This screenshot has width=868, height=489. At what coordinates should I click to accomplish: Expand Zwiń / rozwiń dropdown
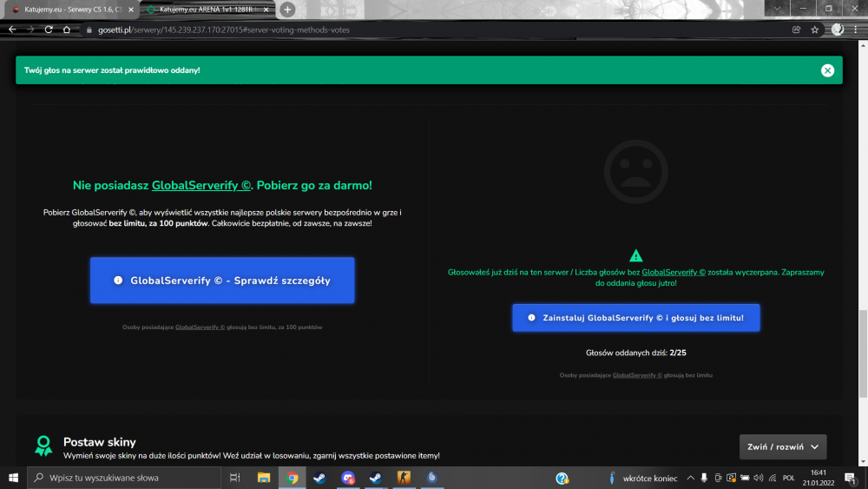783,447
